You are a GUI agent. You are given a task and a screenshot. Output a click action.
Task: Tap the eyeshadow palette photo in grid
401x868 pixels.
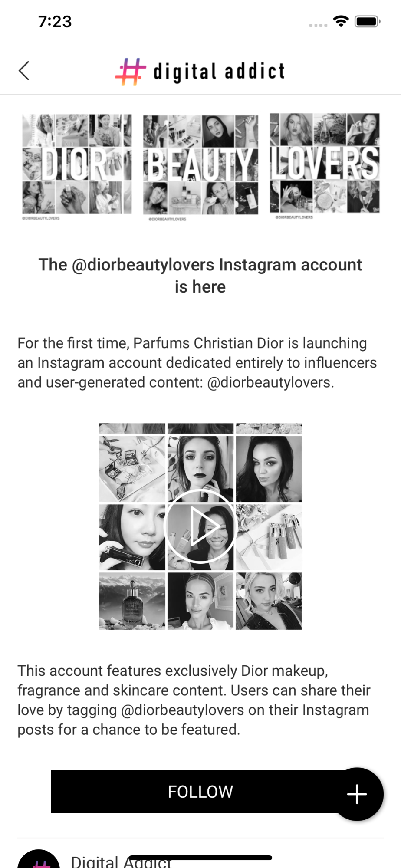pos(132,469)
